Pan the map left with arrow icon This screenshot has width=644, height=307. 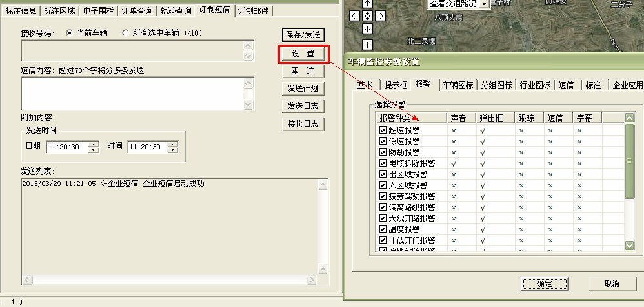tap(354, 16)
